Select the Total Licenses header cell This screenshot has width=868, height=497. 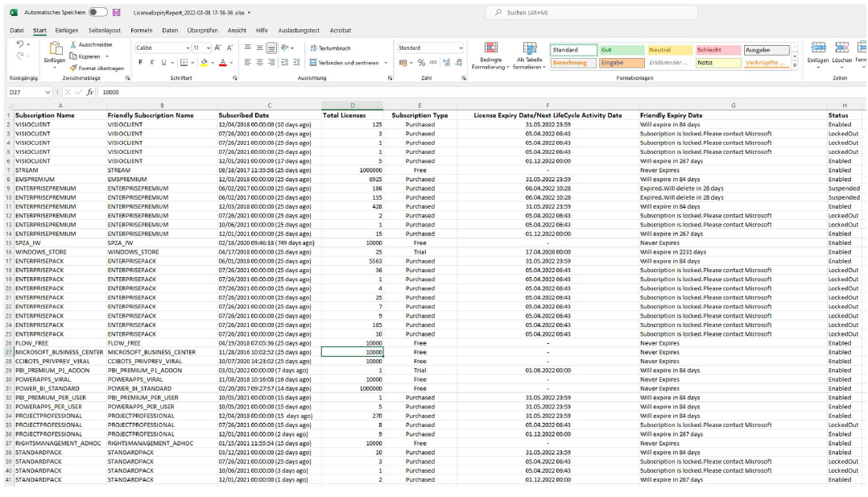(x=352, y=115)
